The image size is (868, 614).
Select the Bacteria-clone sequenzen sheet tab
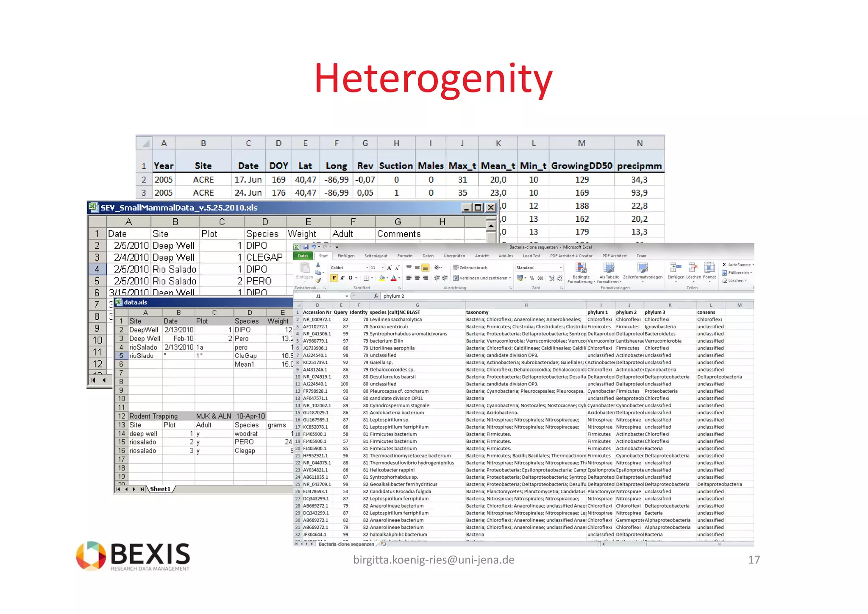(346, 544)
